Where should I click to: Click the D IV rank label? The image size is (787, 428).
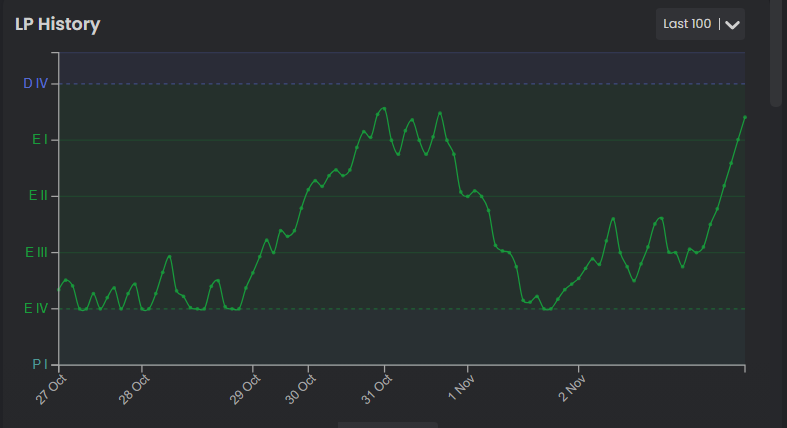click(x=36, y=83)
